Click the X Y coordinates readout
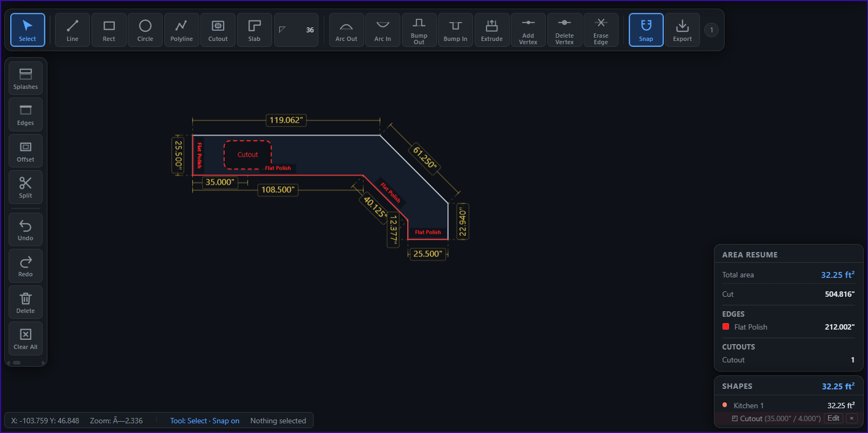868x433 pixels. 45,421
